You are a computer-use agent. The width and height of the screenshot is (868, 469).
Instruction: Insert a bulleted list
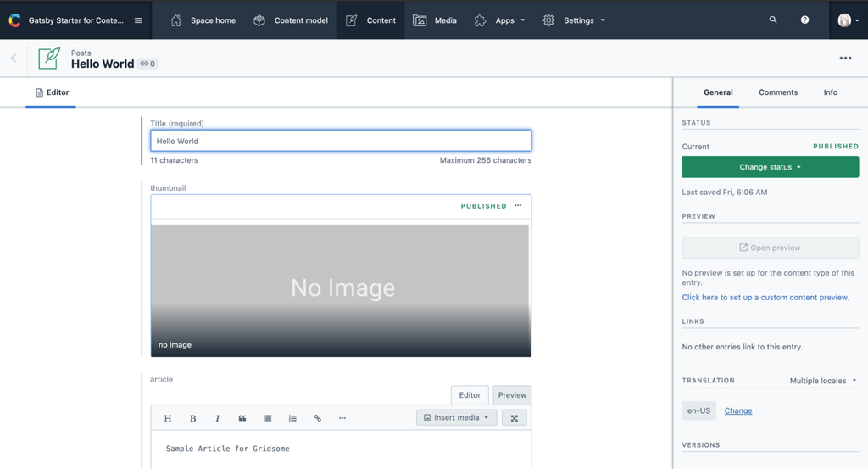(x=267, y=418)
